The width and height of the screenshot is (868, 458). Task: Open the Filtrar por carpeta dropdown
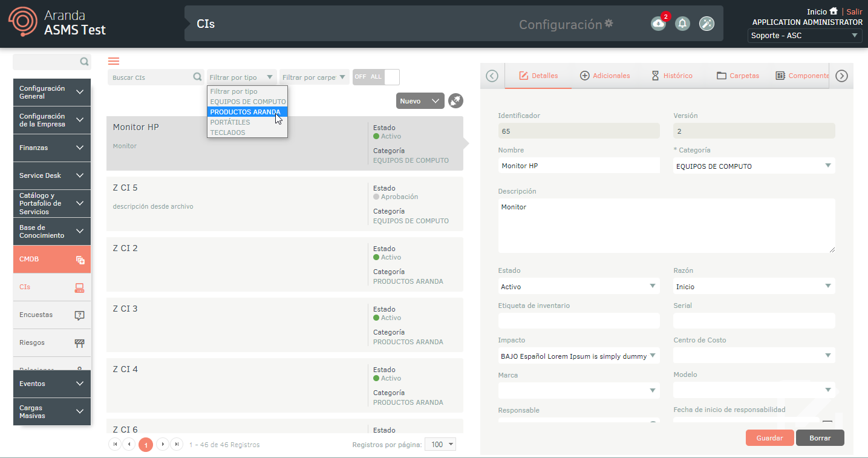pyautogui.click(x=315, y=77)
